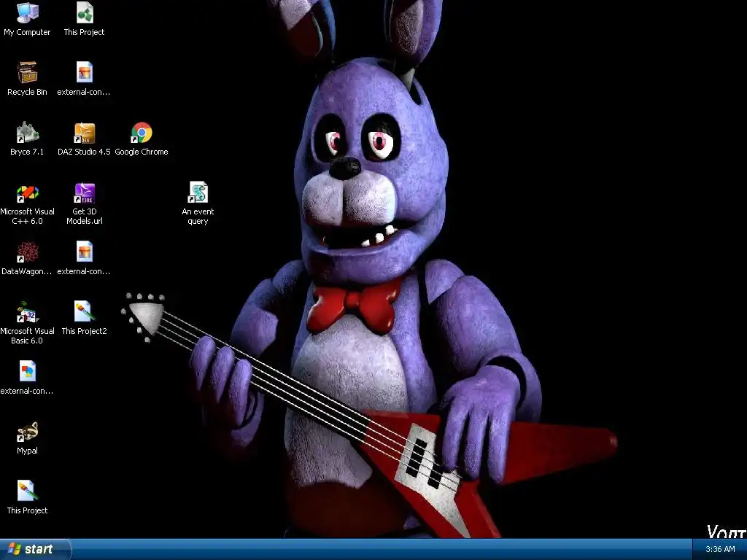Select the Mypal raccoon icon
747x560 pixels.
(27, 432)
